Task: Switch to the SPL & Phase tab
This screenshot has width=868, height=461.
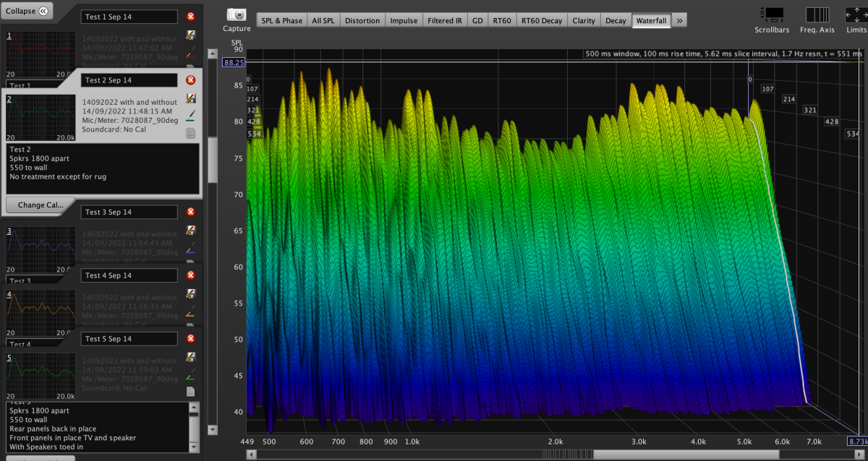Action: click(x=281, y=21)
